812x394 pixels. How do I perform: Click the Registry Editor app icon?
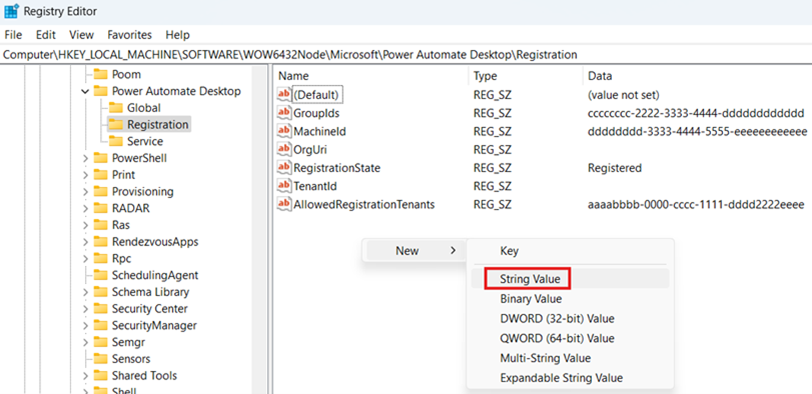tap(11, 10)
